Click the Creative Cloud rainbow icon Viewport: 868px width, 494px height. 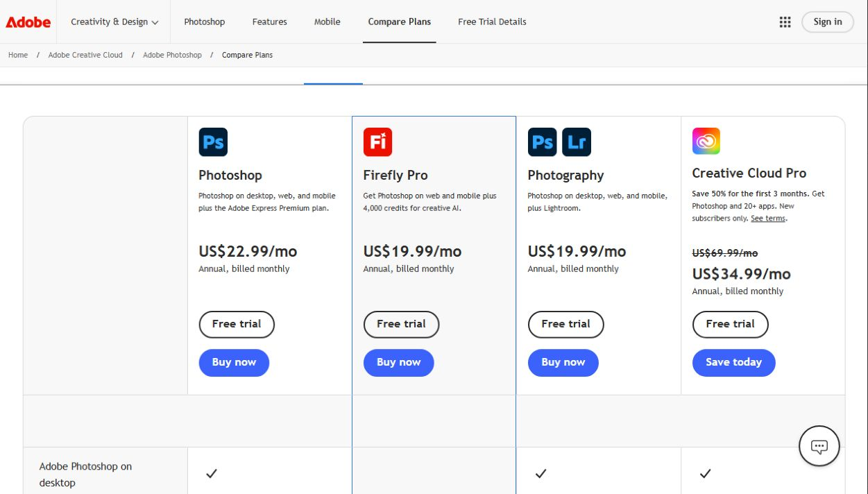tap(706, 141)
